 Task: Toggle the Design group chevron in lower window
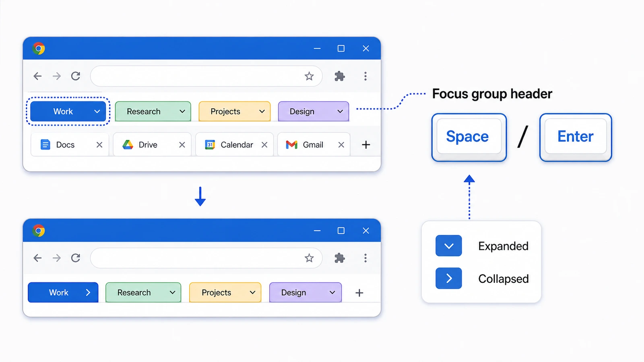[x=332, y=292]
